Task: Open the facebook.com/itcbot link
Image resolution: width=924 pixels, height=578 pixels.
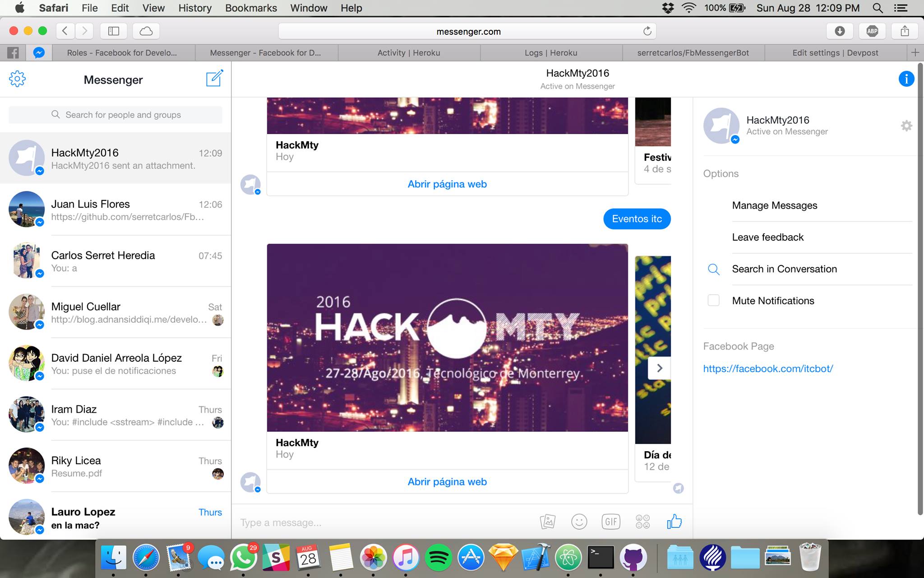Action: click(768, 368)
